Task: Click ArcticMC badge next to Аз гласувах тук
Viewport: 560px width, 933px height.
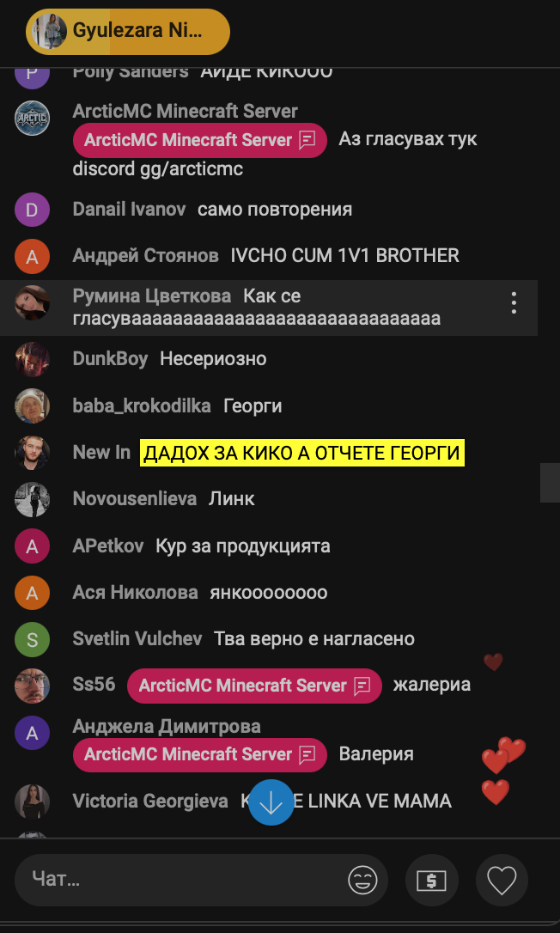Action: point(200,140)
